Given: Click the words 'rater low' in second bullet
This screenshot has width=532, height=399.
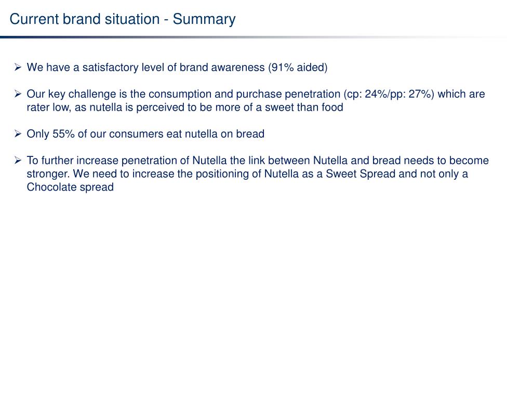Looking at the screenshot, I should (48, 107).
